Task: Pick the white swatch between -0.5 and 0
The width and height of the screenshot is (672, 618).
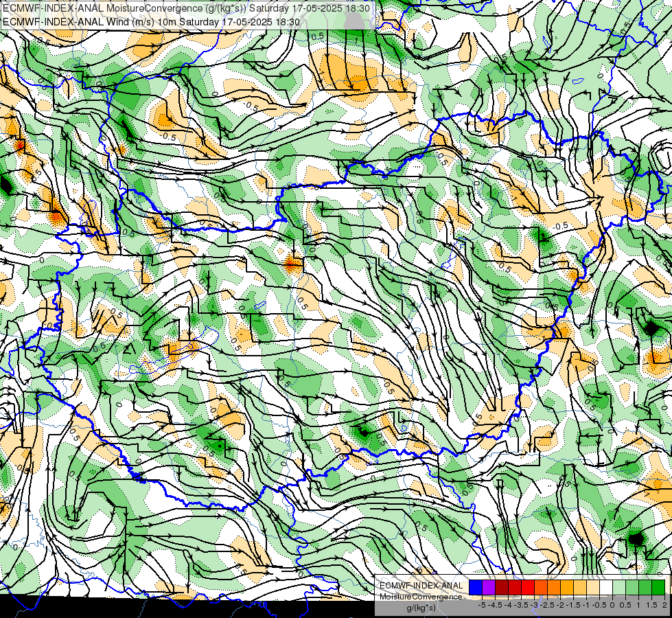Action: pyautogui.click(x=606, y=588)
